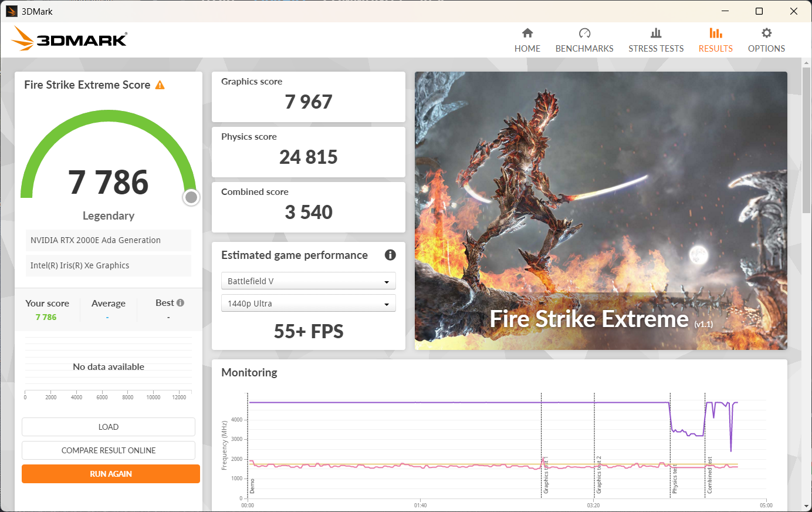
Task: Expand the 1440p Ultra resolution dropdown
Action: click(x=309, y=304)
